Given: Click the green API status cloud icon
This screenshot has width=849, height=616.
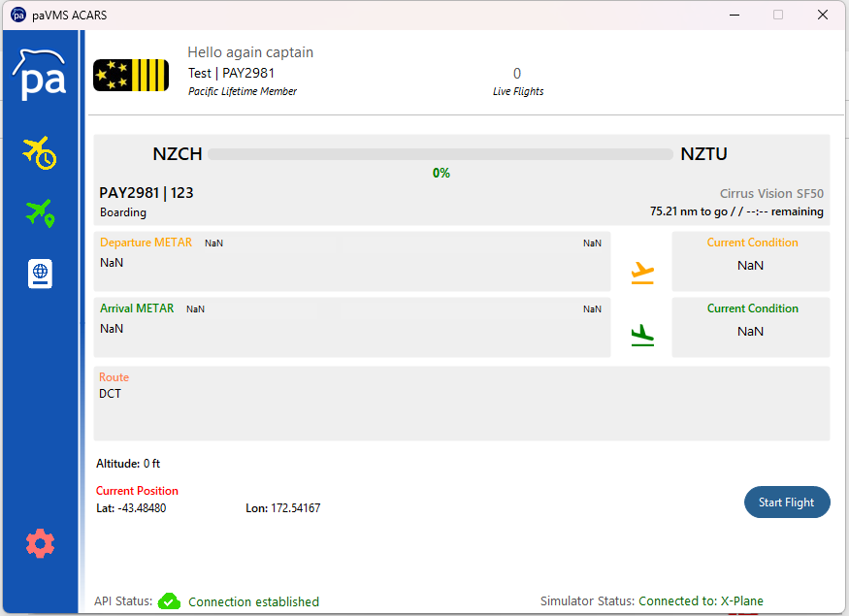Looking at the screenshot, I should [x=169, y=600].
